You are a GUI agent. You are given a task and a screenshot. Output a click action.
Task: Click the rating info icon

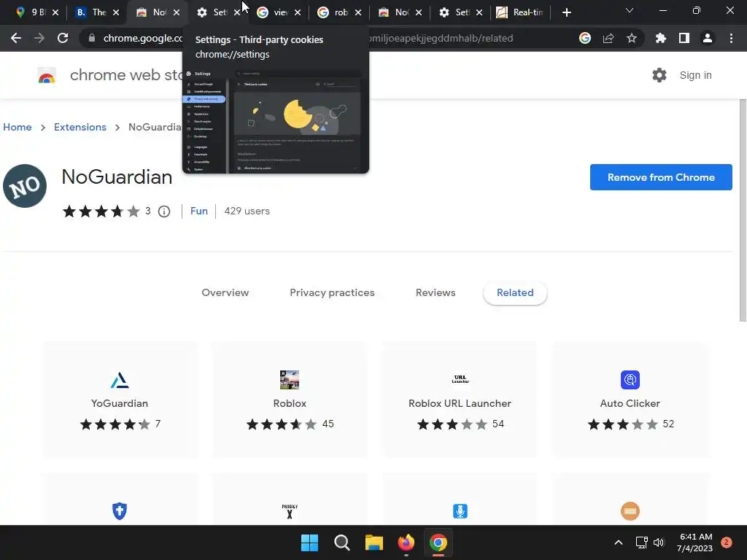(164, 211)
